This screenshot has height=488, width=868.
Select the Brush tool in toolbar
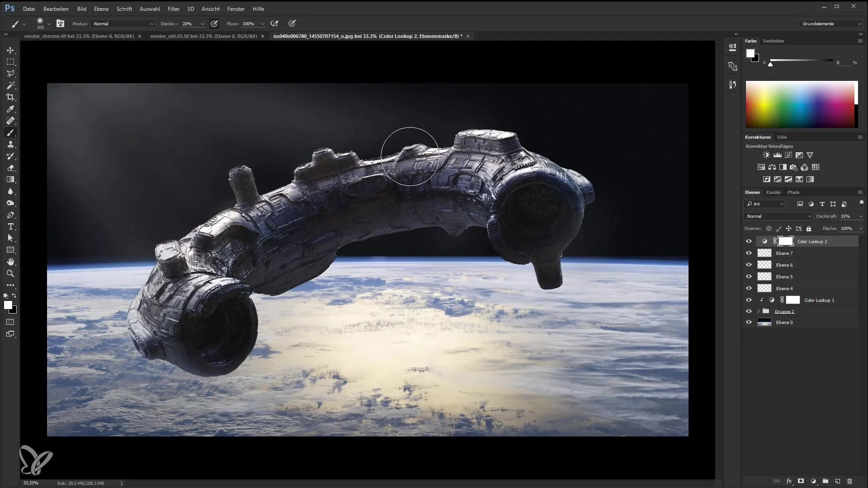tap(10, 132)
